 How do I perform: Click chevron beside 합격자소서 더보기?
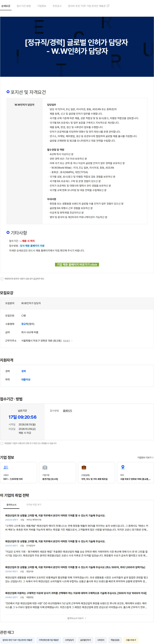86,618
